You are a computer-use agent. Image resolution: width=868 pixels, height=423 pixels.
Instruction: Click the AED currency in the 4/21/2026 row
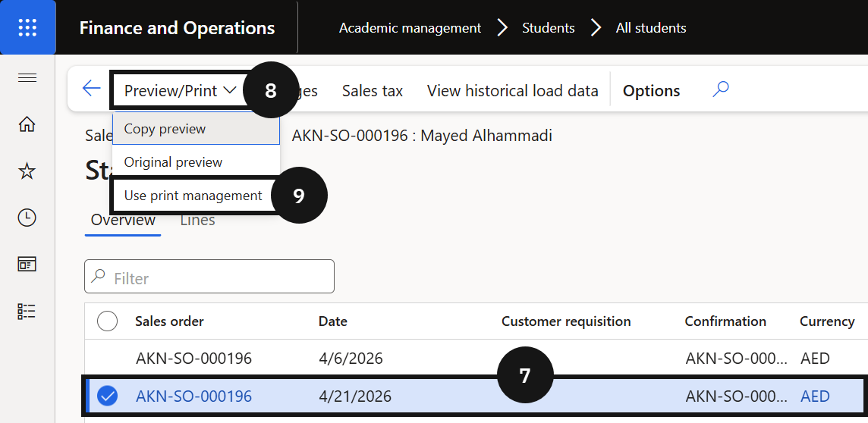pyautogui.click(x=815, y=396)
